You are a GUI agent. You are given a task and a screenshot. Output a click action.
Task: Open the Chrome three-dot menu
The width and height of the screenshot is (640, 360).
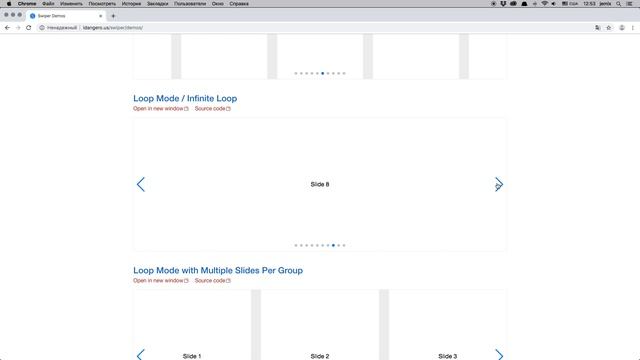[633, 28]
